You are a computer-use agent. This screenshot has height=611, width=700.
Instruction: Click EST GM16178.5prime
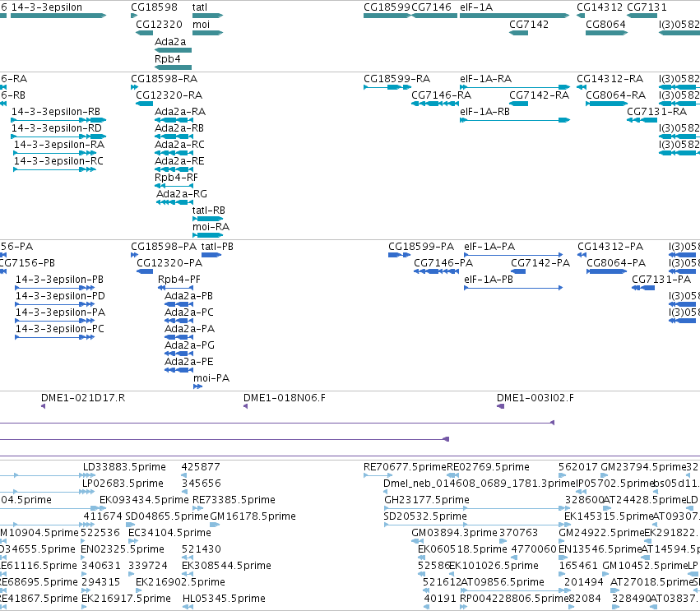(253, 516)
